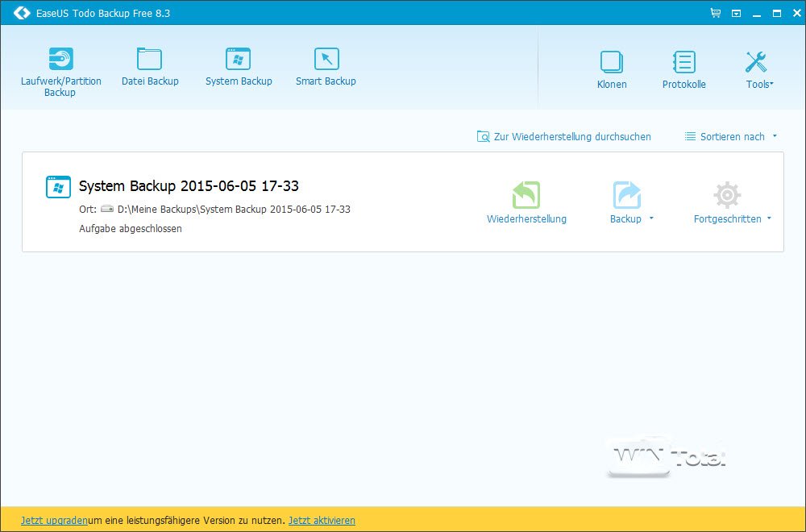Click the Jetzt upgraden link

54,520
